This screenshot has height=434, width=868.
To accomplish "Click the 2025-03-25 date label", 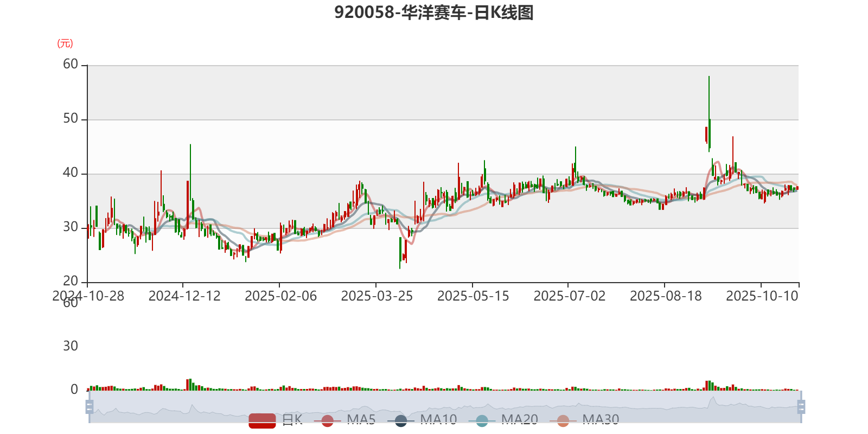I will (376, 296).
